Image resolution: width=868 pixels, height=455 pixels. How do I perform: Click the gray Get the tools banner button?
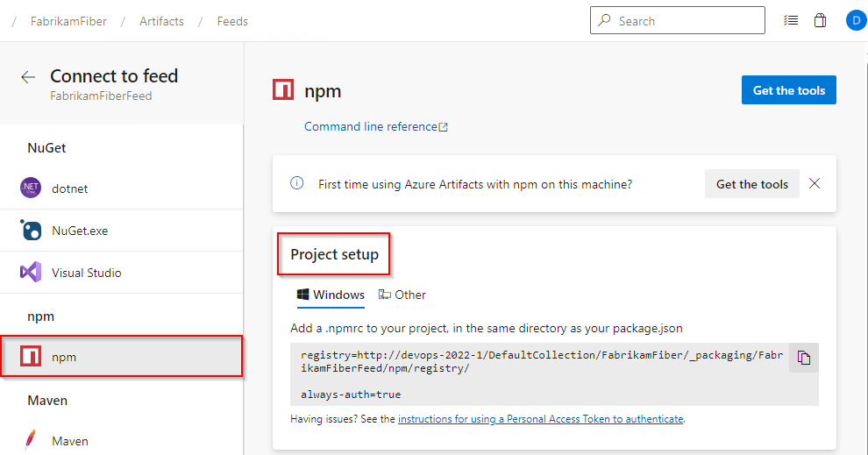[751, 184]
